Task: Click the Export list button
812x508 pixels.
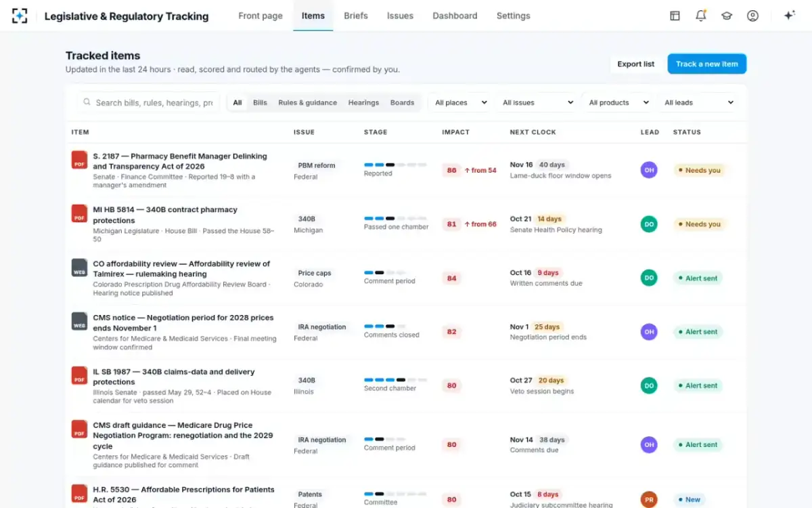Action: click(636, 64)
